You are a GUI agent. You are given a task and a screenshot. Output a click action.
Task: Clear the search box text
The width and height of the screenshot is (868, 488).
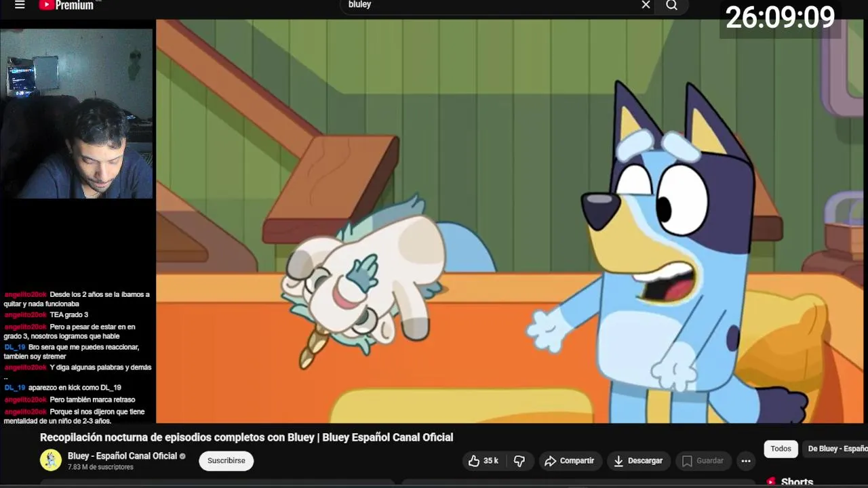646,5
